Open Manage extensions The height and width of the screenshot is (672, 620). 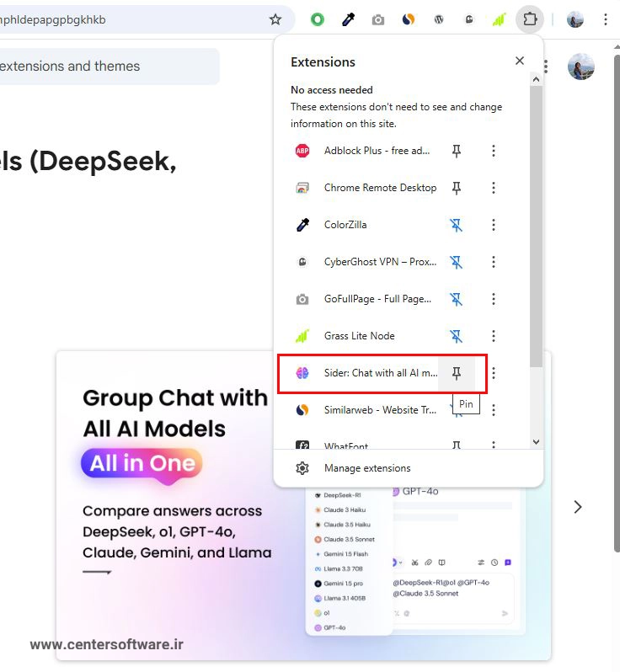coord(409,468)
